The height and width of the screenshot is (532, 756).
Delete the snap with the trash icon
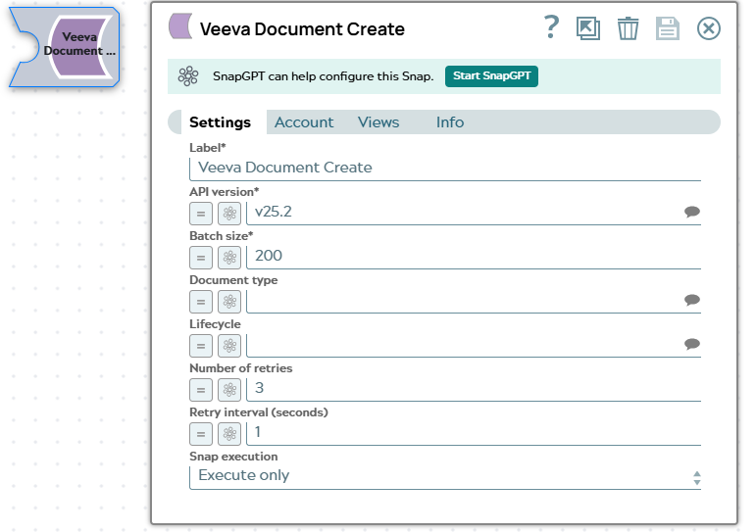tap(628, 28)
